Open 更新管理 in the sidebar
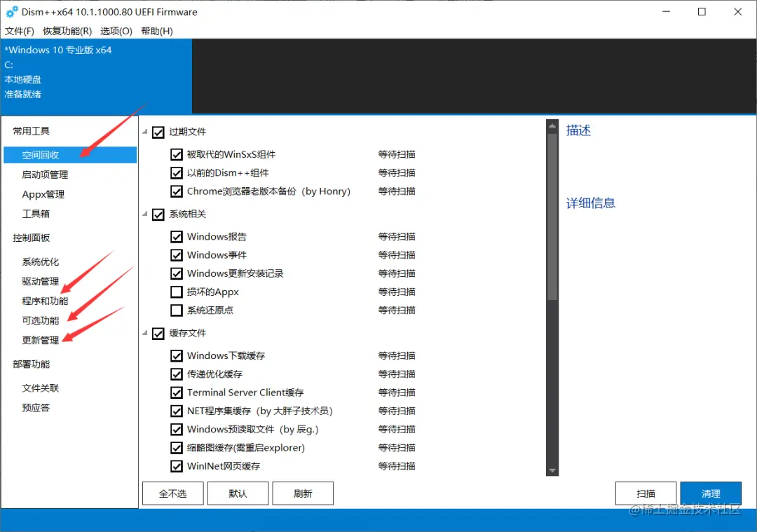This screenshot has height=532, width=757. pyautogui.click(x=41, y=340)
